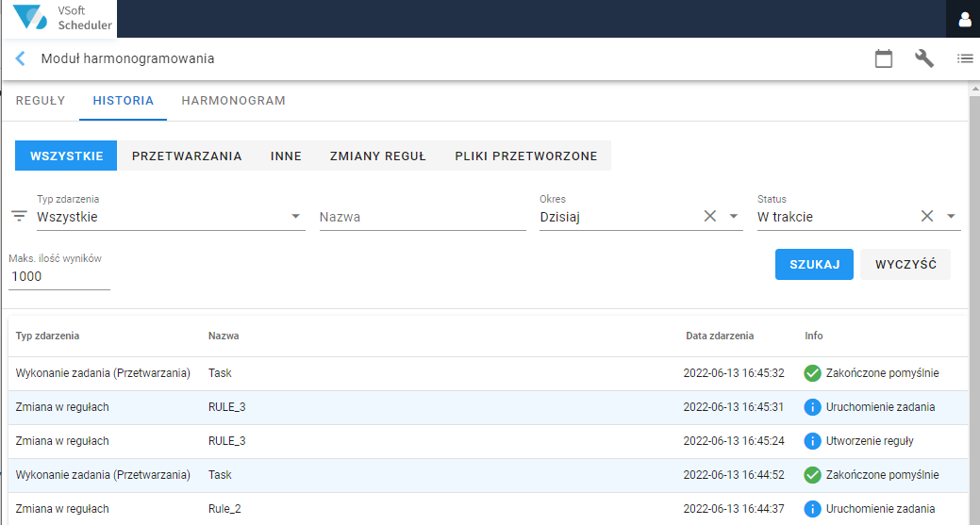This screenshot has height=525, width=980.
Task: Click the Info column header
Action: [813, 336]
